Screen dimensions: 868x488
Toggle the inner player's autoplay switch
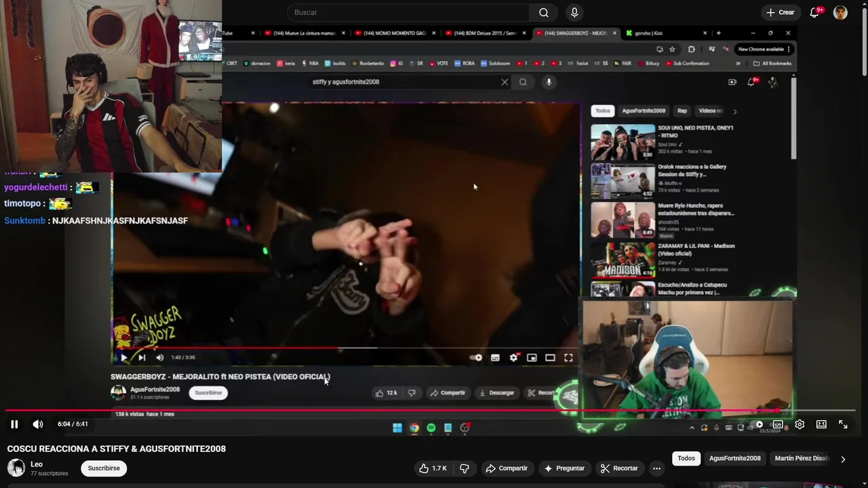point(476,358)
